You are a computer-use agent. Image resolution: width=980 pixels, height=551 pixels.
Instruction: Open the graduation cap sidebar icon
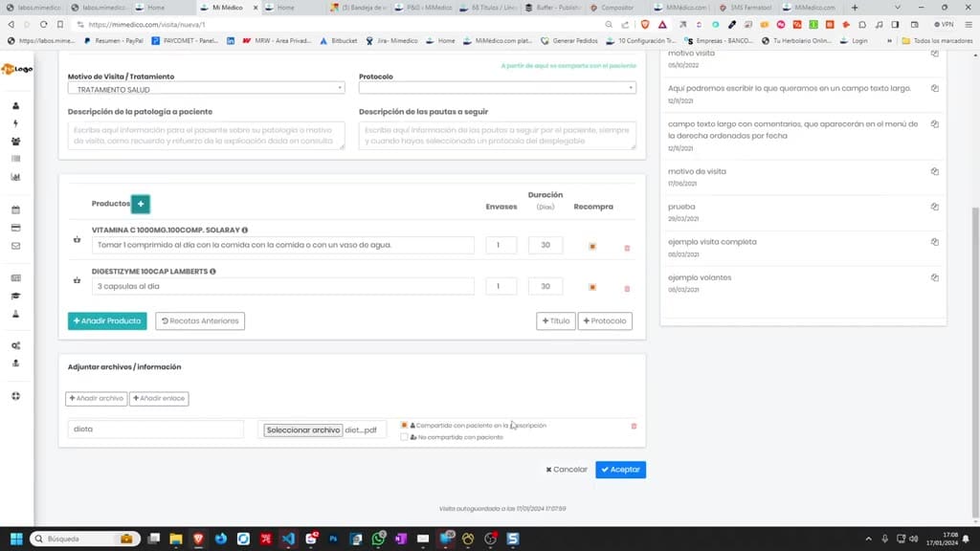(x=15, y=297)
